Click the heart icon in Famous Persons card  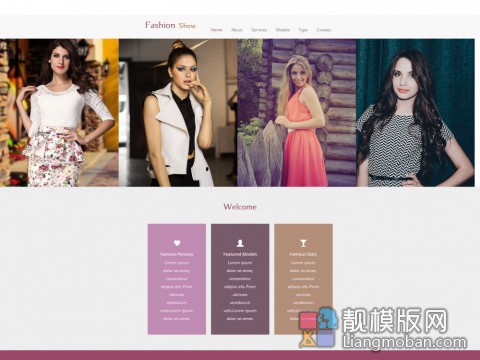[177, 243]
